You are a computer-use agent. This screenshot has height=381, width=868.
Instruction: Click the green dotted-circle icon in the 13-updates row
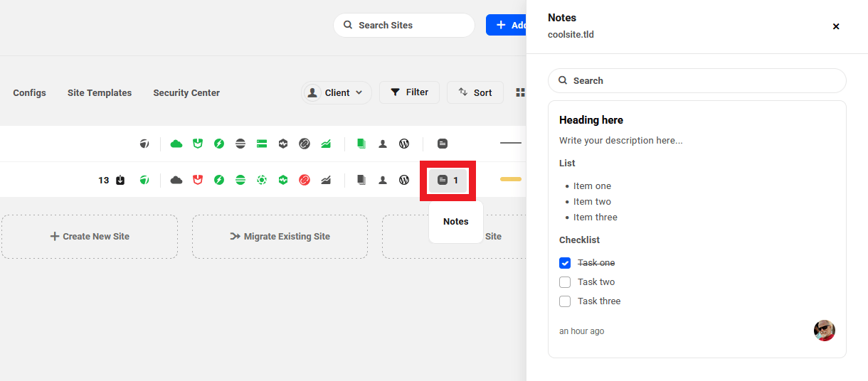point(262,180)
